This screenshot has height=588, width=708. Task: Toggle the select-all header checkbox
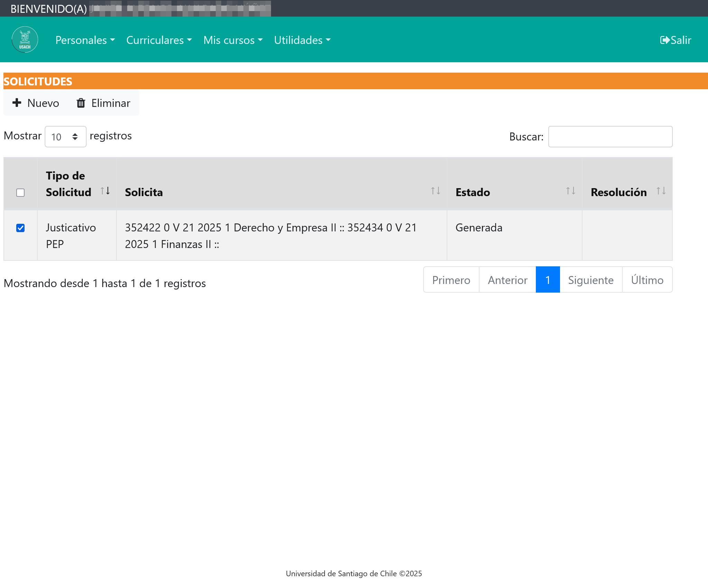20,192
